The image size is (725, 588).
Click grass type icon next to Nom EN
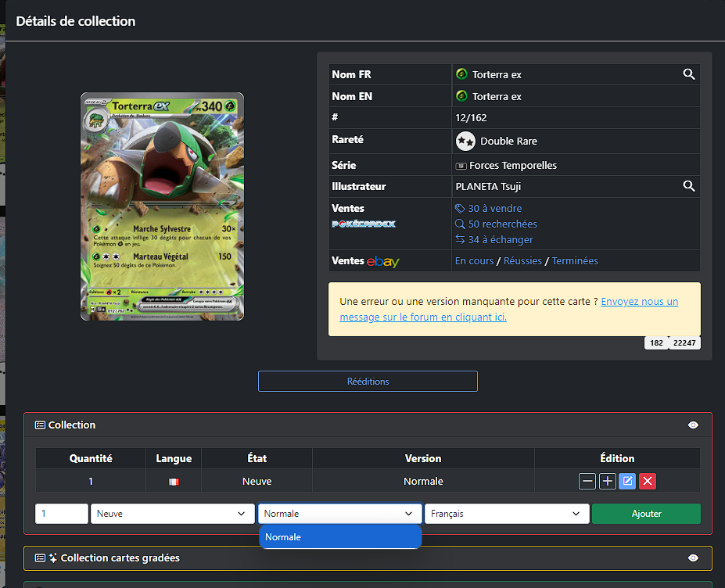click(461, 95)
